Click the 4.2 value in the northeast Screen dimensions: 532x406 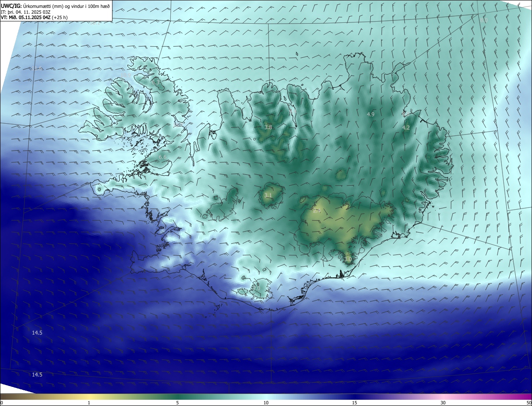406,127
